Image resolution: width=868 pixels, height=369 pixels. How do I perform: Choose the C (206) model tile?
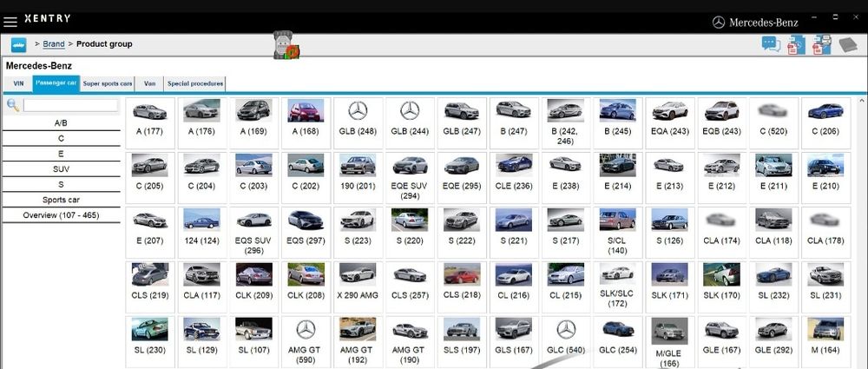[826, 122]
